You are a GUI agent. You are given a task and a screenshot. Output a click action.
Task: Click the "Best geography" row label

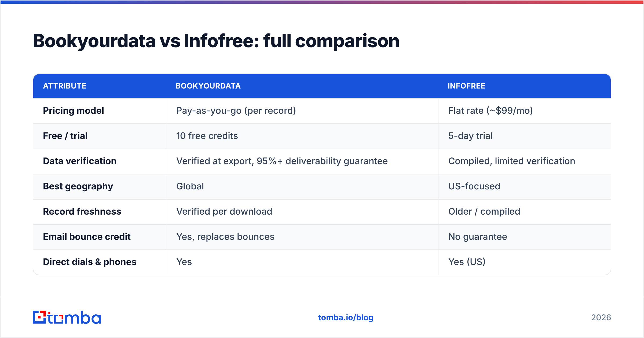78,186
